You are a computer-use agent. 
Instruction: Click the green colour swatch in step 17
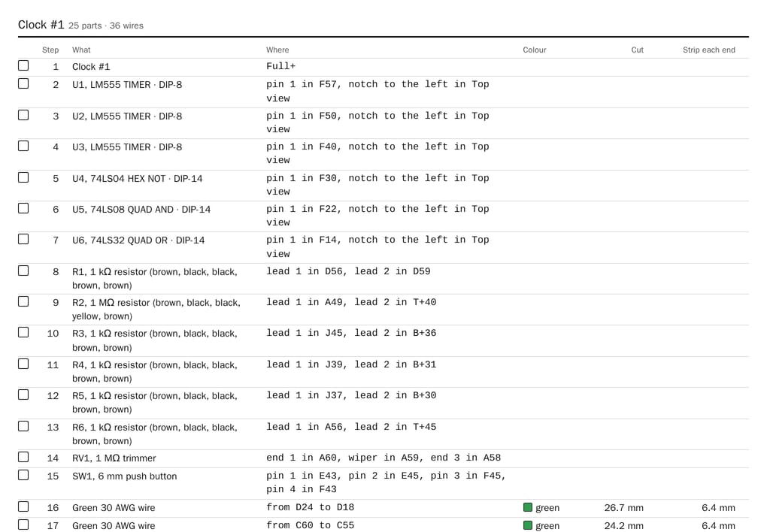[528, 526]
